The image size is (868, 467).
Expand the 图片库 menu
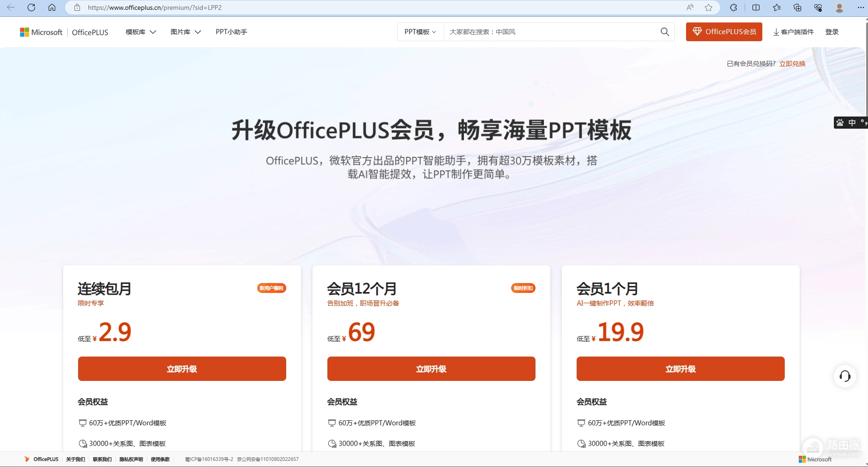coord(186,32)
